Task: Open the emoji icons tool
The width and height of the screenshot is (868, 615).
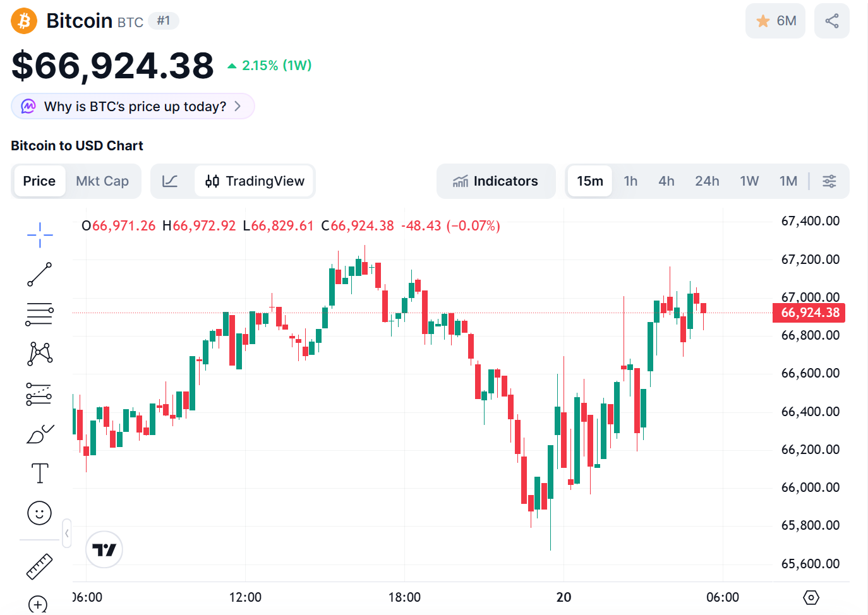Action: point(40,513)
